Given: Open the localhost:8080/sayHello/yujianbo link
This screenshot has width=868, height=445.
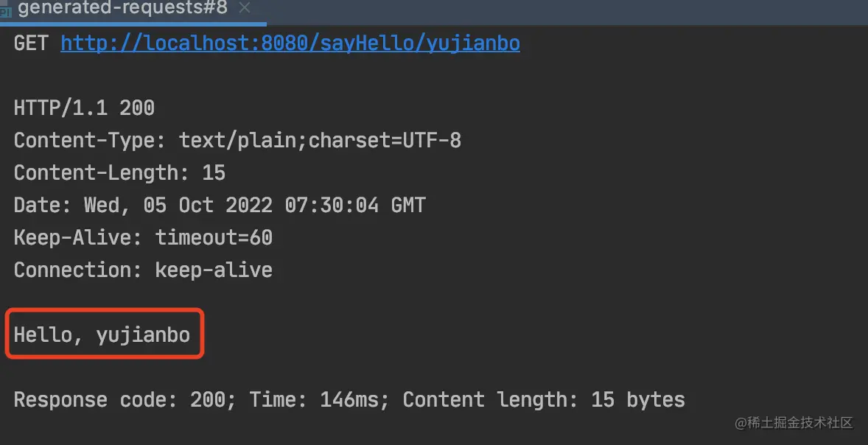Looking at the screenshot, I should [x=290, y=43].
